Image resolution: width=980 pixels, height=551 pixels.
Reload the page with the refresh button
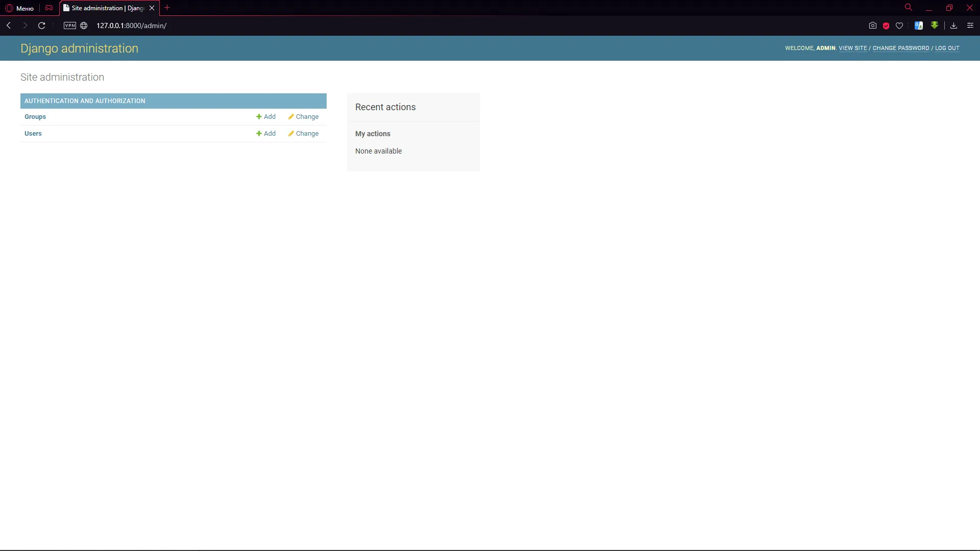tap(42, 26)
